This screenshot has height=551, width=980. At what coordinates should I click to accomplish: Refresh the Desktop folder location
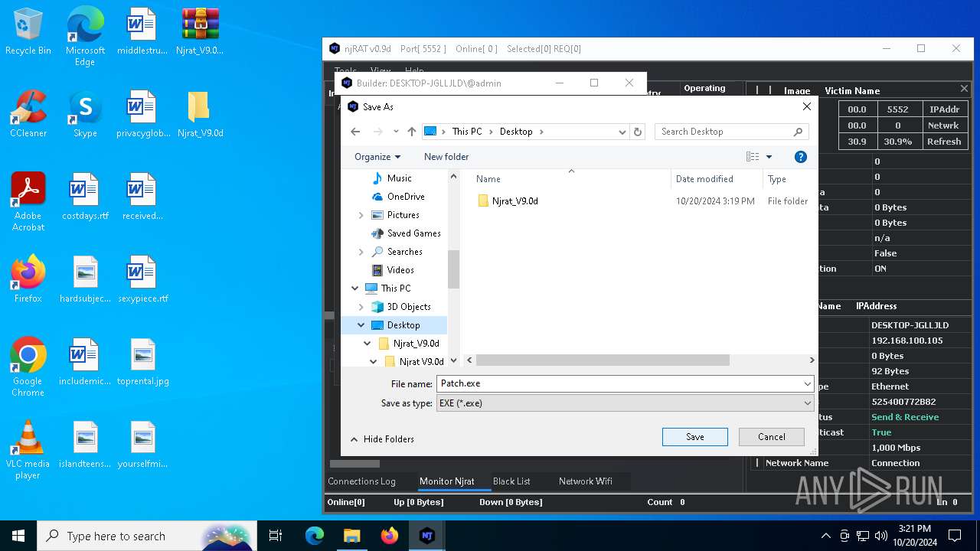638,132
